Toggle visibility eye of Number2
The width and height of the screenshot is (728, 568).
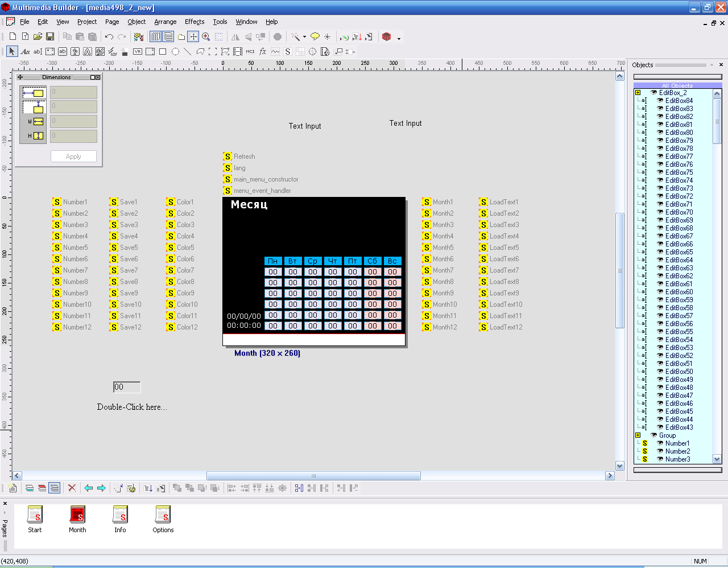pos(660,451)
